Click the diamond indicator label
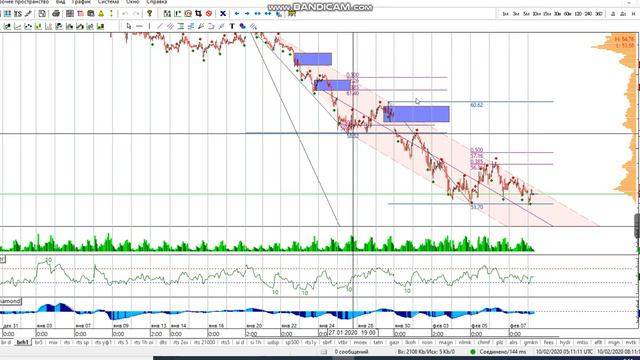The image size is (640, 360). (x=10, y=301)
